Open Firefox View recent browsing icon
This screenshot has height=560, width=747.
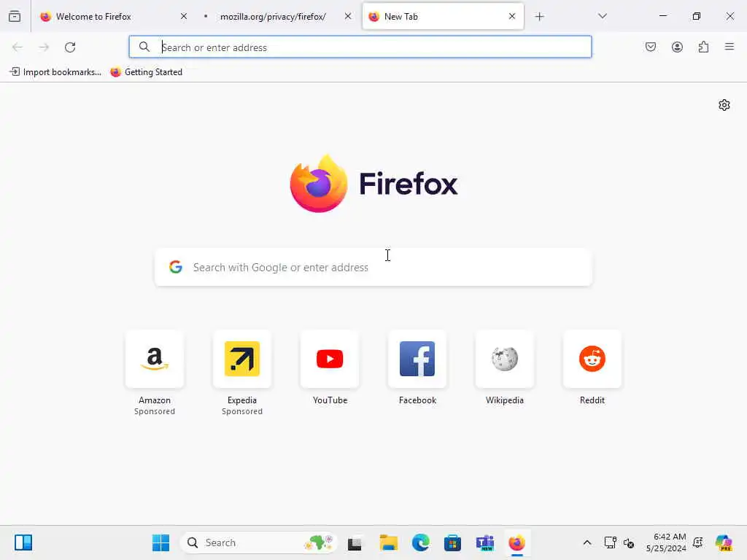(x=15, y=16)
